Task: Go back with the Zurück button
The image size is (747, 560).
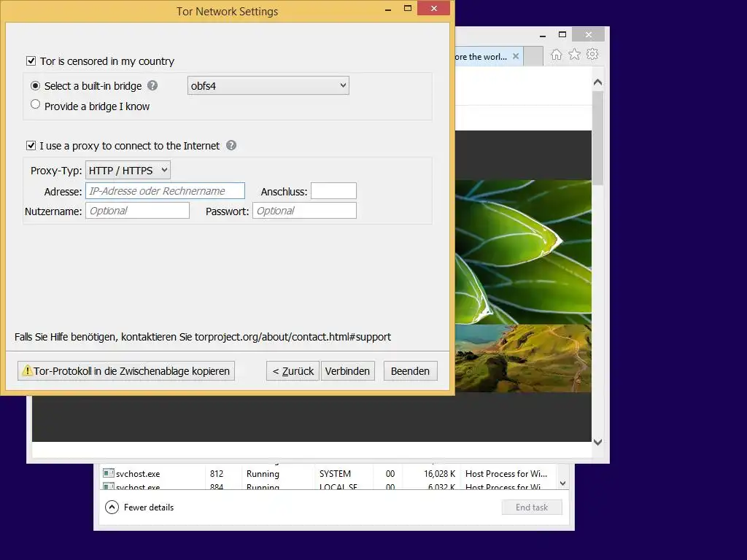Action: (293, 371)
